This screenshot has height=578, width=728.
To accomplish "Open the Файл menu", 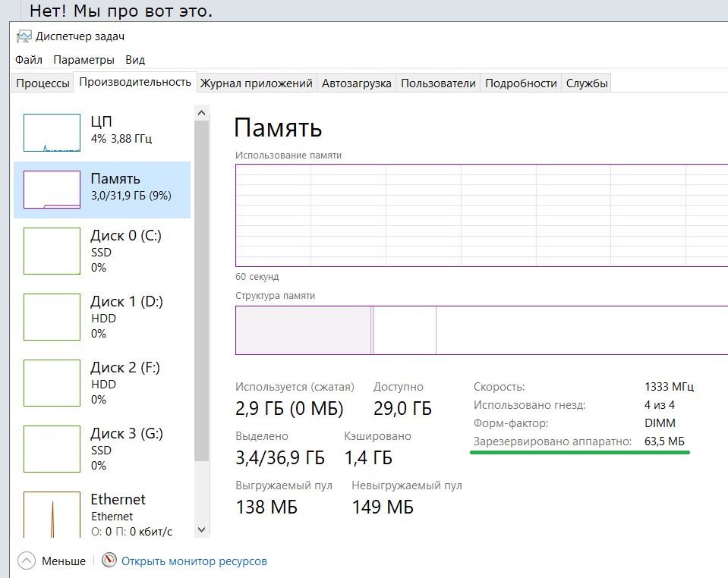I will point(28,60).
